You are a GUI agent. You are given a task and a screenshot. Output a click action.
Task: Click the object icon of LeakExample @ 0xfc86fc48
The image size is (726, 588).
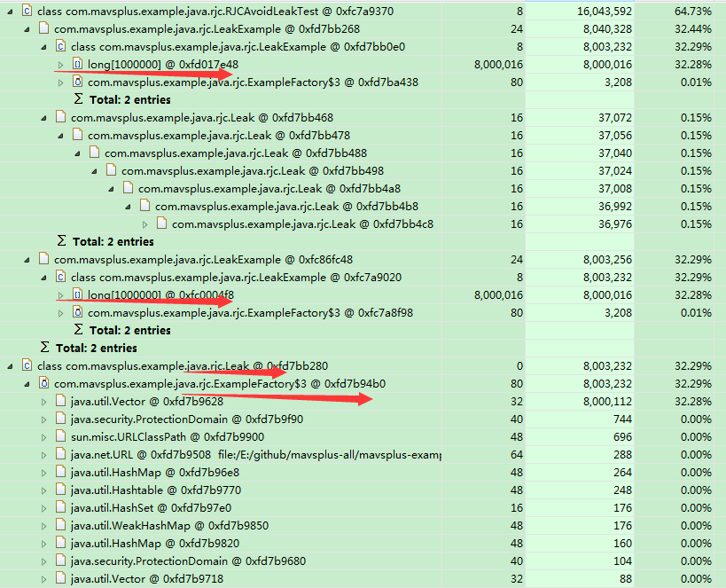coord(44,259)
